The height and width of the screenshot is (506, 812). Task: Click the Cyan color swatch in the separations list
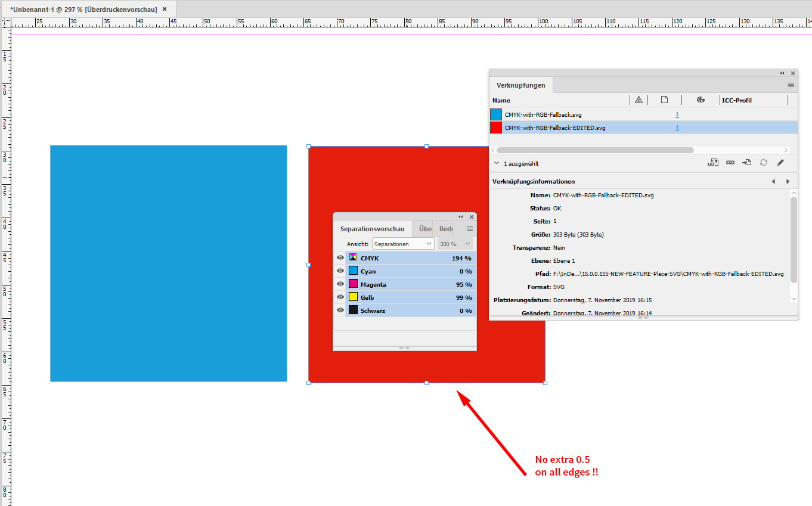(x=352, y=271)
